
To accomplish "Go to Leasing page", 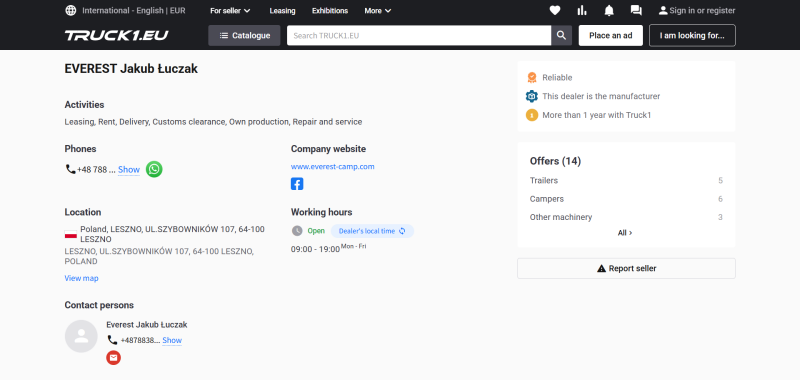I will click(282, 11).
